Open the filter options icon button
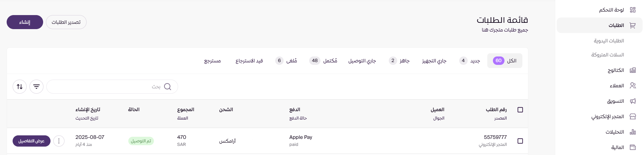 36,87
